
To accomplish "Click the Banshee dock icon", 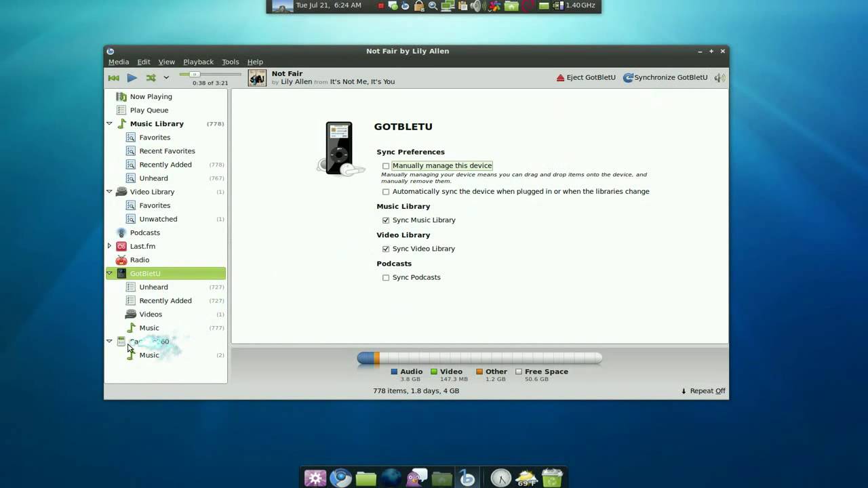I will pos(467,478).
